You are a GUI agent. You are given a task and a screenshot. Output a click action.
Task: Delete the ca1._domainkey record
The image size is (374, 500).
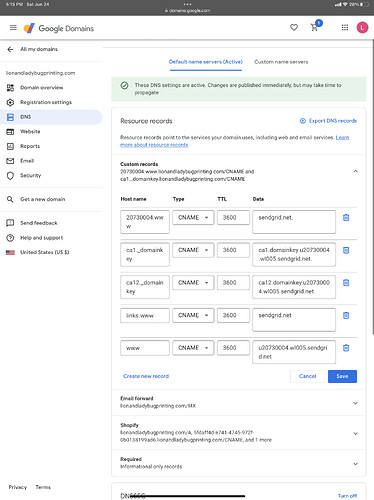346,250
